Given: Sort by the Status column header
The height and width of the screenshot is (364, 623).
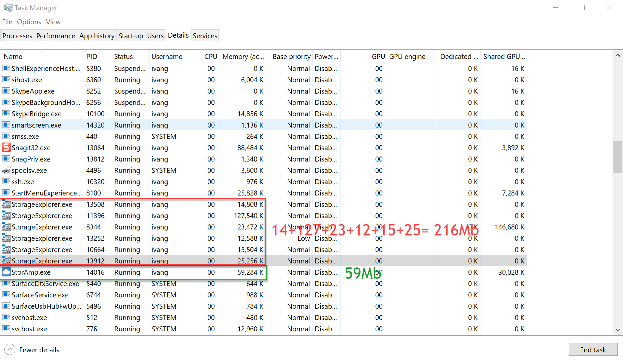Looking at the screenshot, I should [131, 56].
